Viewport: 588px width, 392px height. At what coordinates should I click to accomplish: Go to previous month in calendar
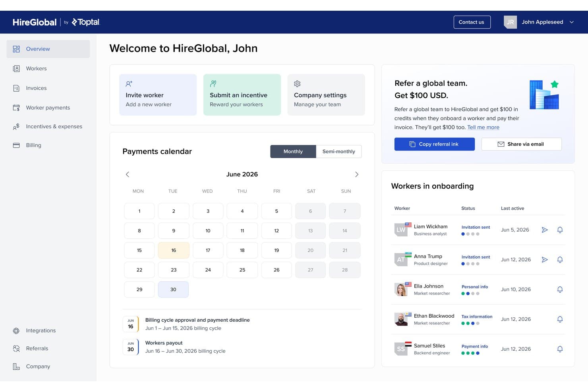128,174
